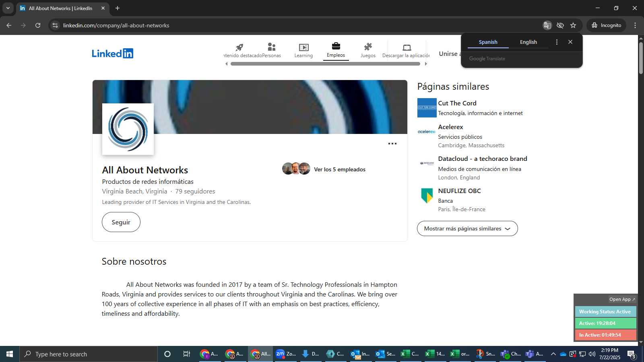Select English in the Translate popup

pyautogui.click(x=528, y=42)
